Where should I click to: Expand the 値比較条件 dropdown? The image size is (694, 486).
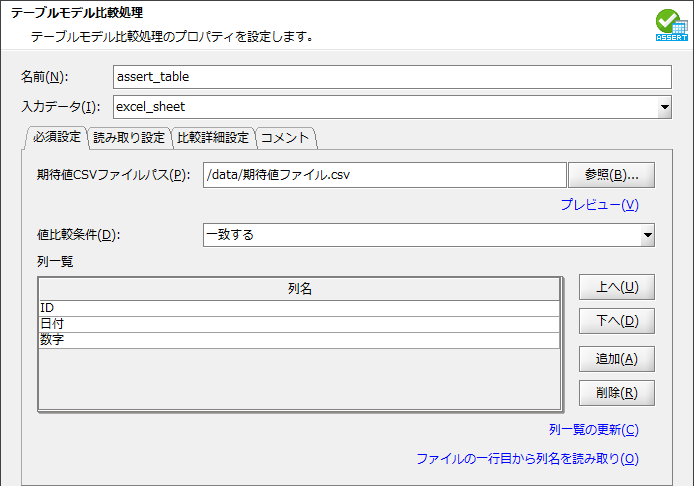(x=647, y=235)
